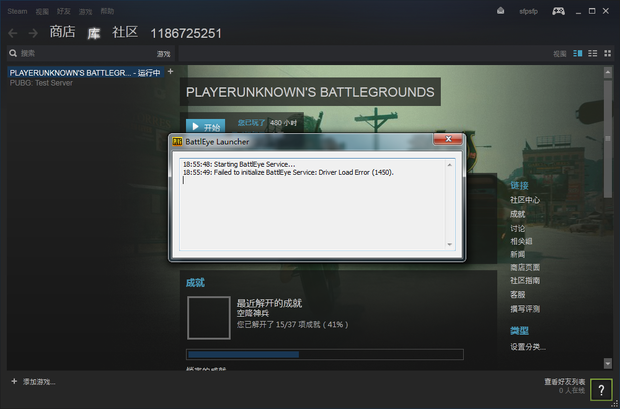Open the 帮助 menu

tap(107, 11)
